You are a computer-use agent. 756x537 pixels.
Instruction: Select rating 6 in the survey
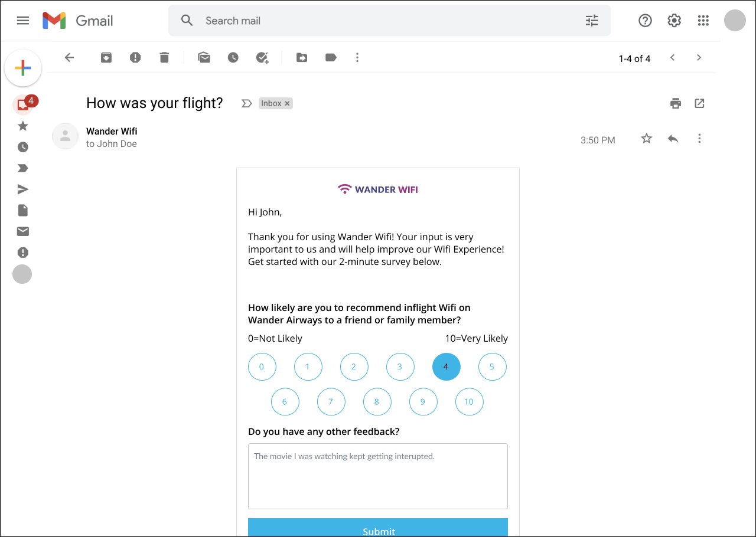[x=285, y=402]
